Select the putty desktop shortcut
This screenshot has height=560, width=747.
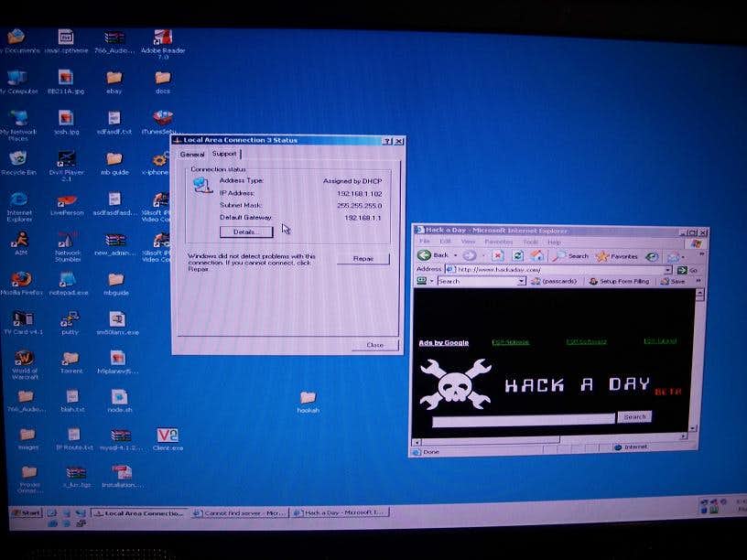click(70, 319)
